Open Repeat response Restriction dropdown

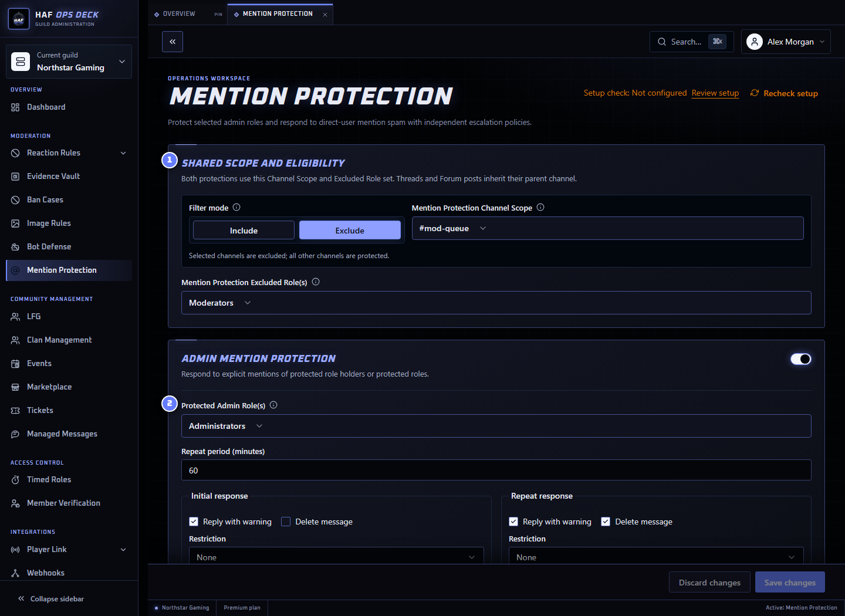point(656,557)
